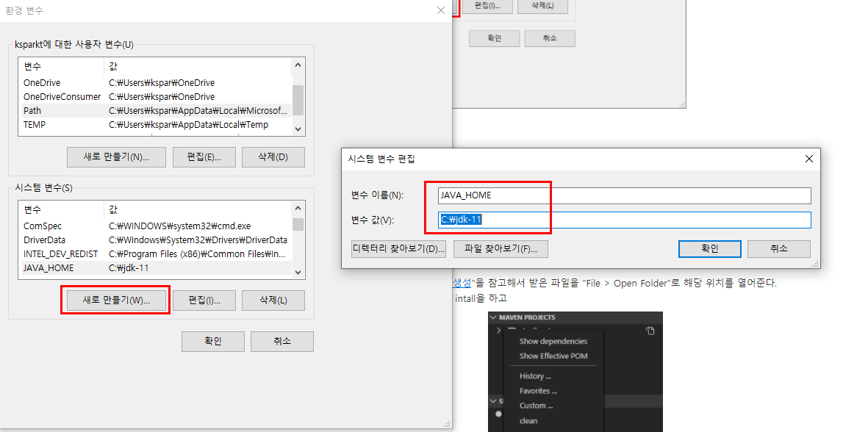The image size is (868, 432).
Task: Click the 변수 column header in user variables list
Action: pos(62,67)
